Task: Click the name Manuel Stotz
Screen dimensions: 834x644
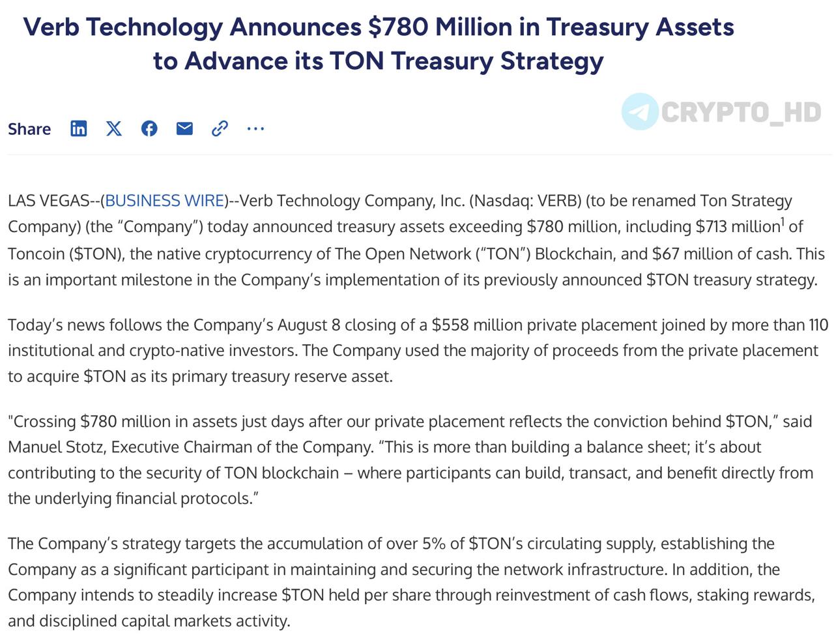Action: coord(57,447)
